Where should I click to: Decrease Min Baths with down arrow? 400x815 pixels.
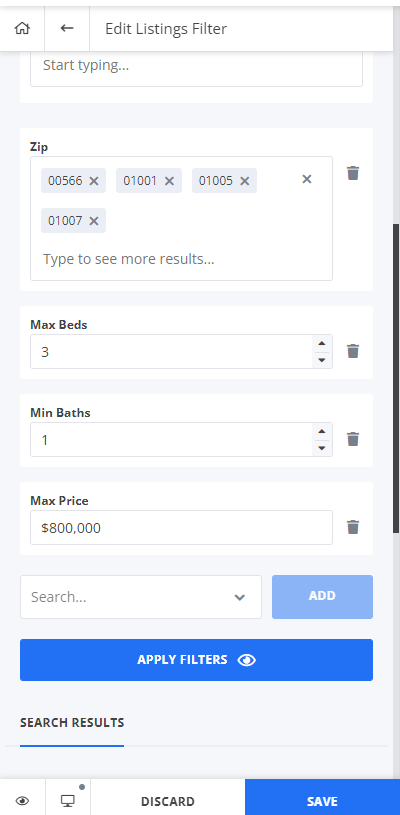coord(322,448)
